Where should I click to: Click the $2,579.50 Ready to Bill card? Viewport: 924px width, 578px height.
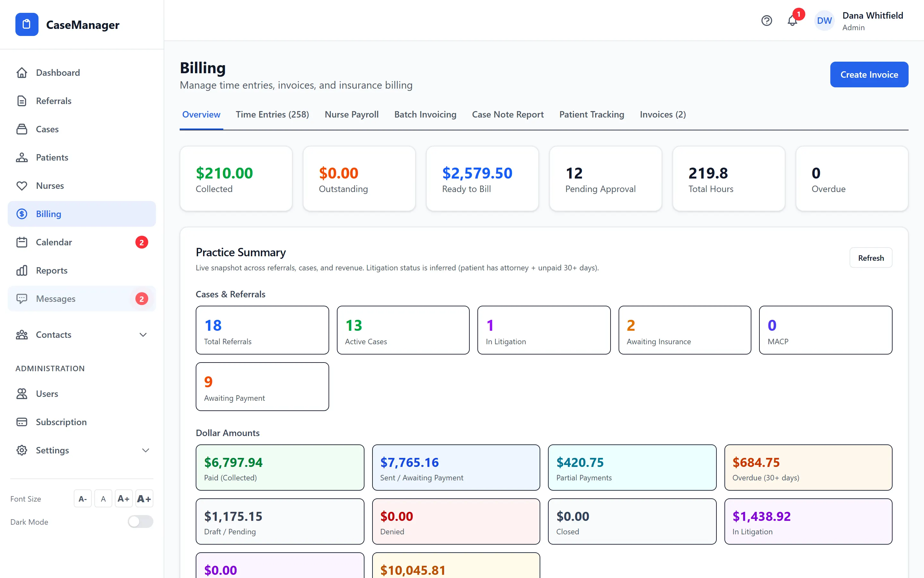pyautogui.click(x=482, y=179)
